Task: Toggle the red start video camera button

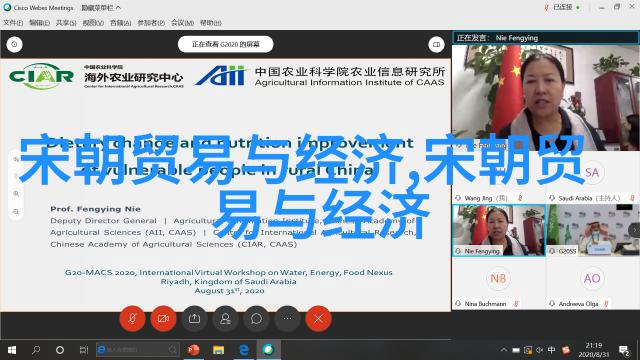Action: coord(163,318)
